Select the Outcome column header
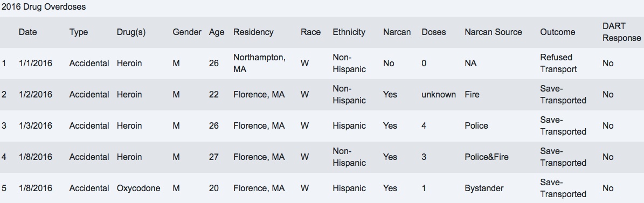644x203 pixels. tap(557, 32)
